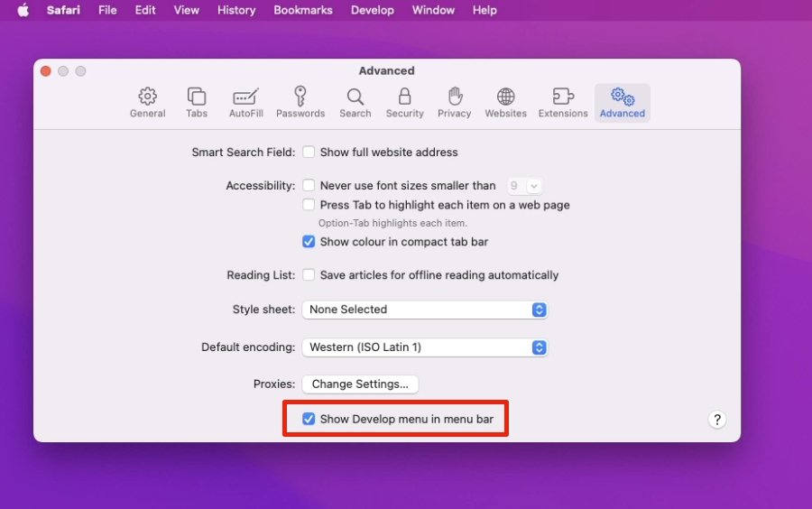Open the Bookmarks menu
The width and height of the screenshot is (812, 509).
pos(303,10)
